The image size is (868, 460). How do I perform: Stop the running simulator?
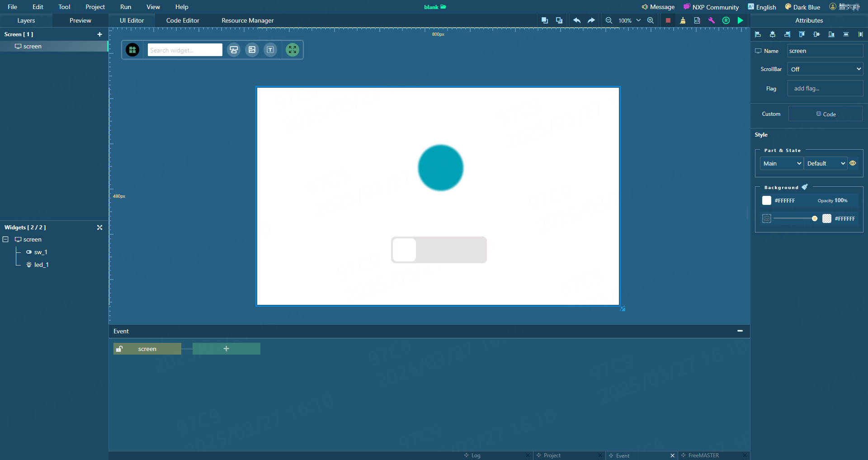668,20
